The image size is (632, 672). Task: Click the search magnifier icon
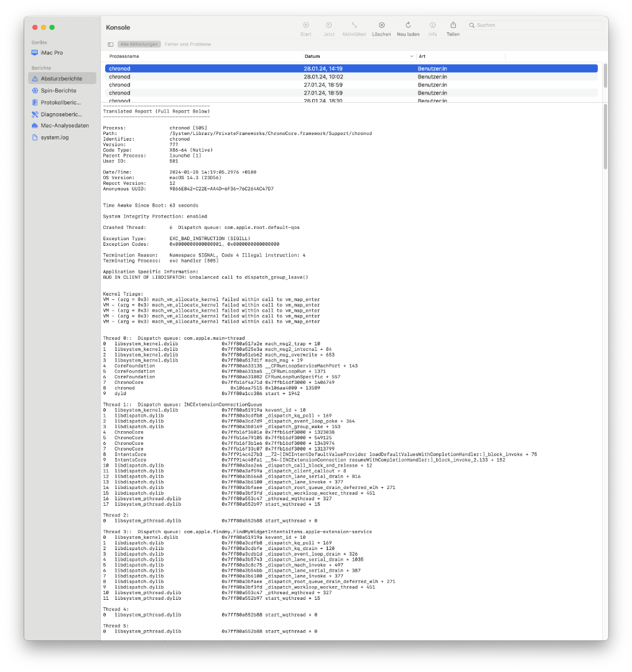(x=472, y=26)
